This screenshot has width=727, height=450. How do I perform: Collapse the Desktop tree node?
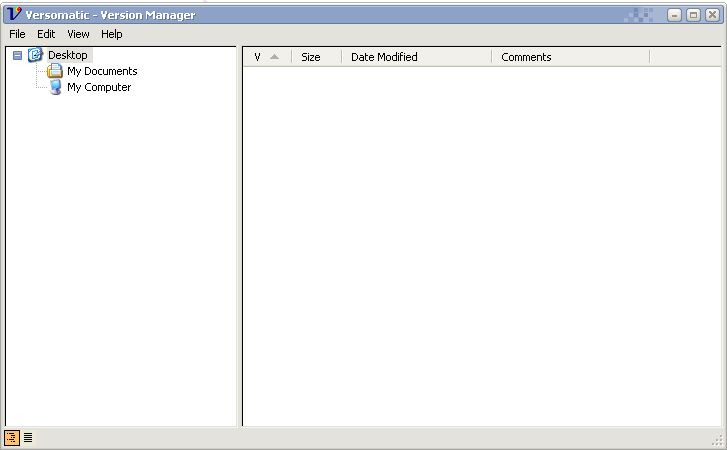pyautogui.click(x=17, y=56)
